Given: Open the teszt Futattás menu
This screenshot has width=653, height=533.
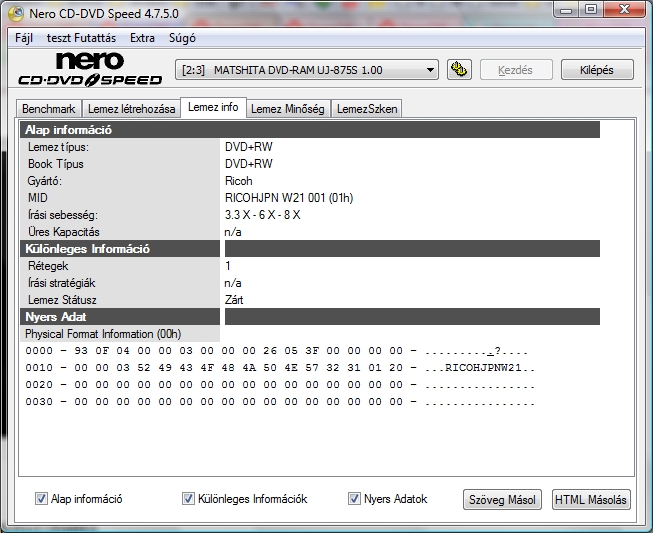Looking at the screenshot, I should click(x=81, y=38).
